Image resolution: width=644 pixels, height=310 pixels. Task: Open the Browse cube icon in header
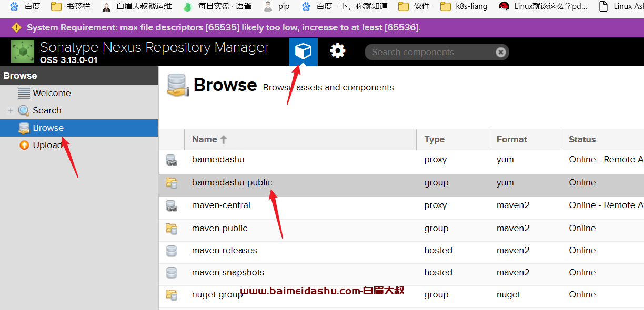pos(303,51)
